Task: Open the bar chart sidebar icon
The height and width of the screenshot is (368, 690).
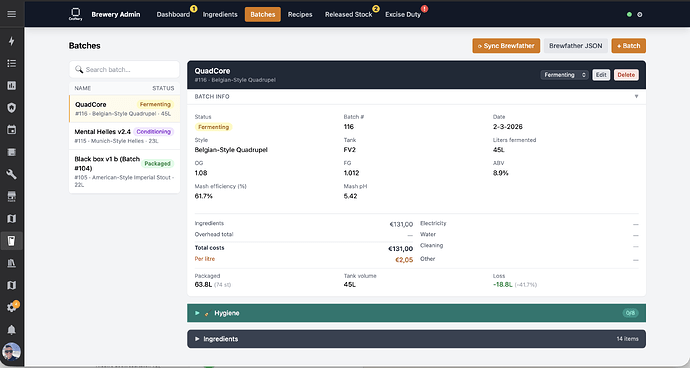Action: (11, 85)
